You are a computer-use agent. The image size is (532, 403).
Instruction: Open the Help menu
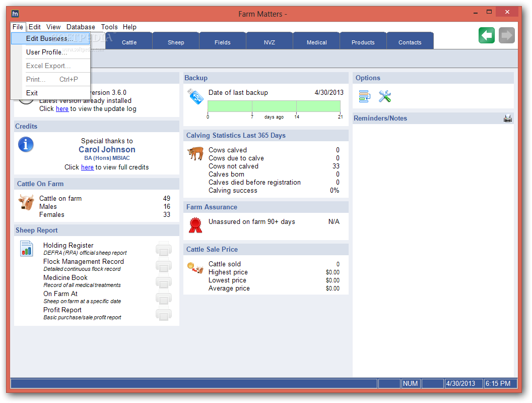point(129,27)
